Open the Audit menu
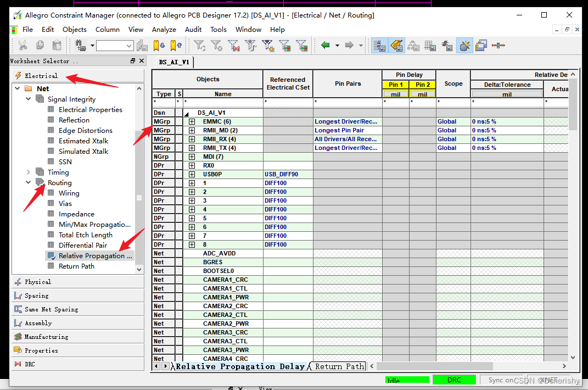 tap(193, 29)
